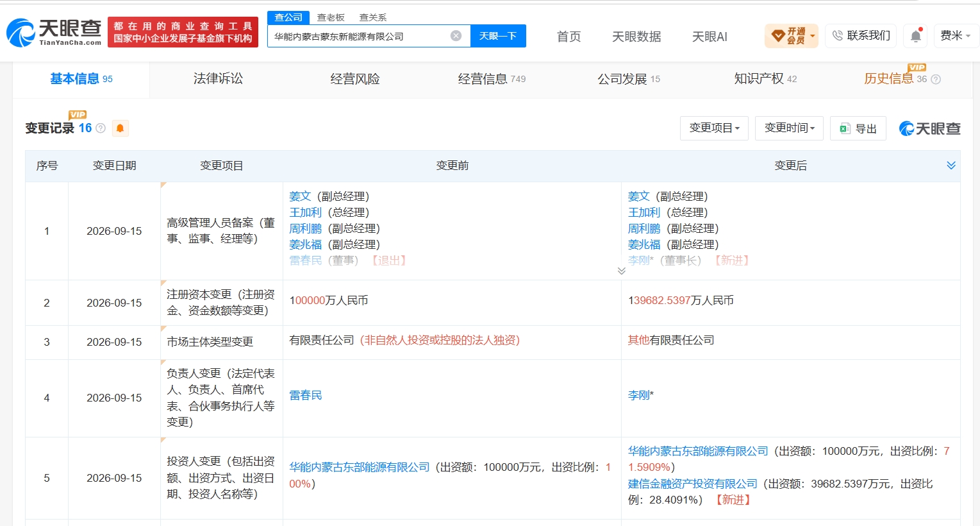Open 王加利 link in the 变更前 column

pos(306,212)
